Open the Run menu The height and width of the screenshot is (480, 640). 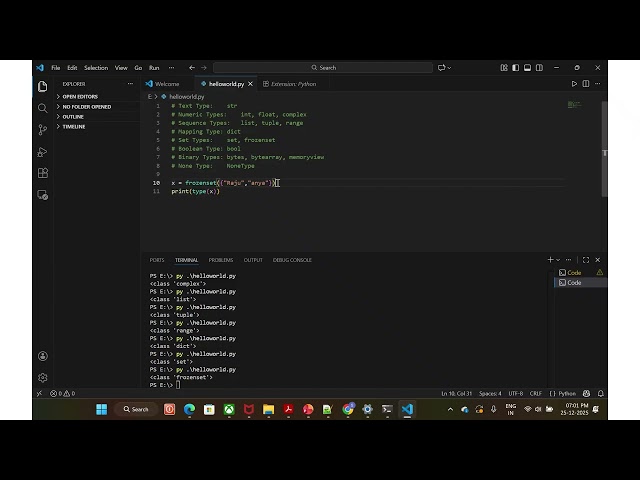point(154,68)
